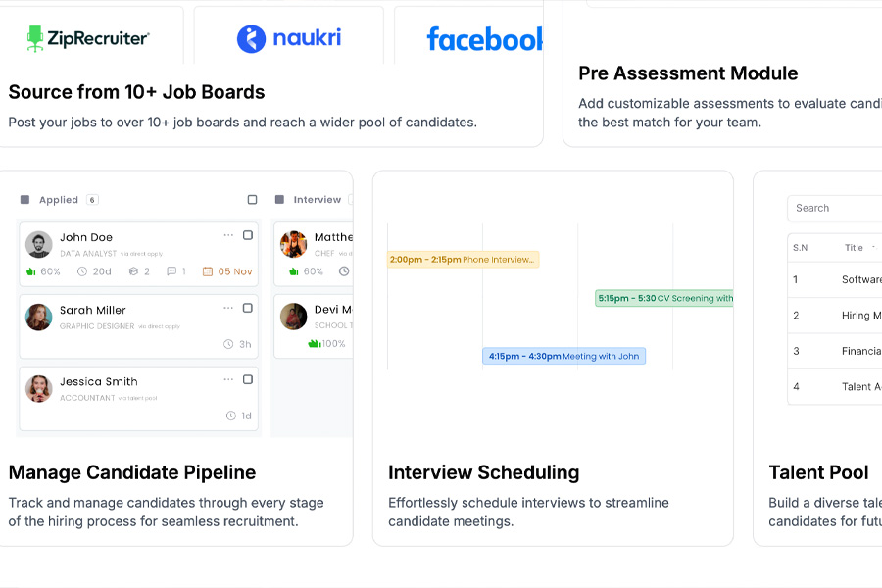Open Jessica Smith's three-dot options menu
Viewport: 882px width, 588px height.
[x=228, y=379]
